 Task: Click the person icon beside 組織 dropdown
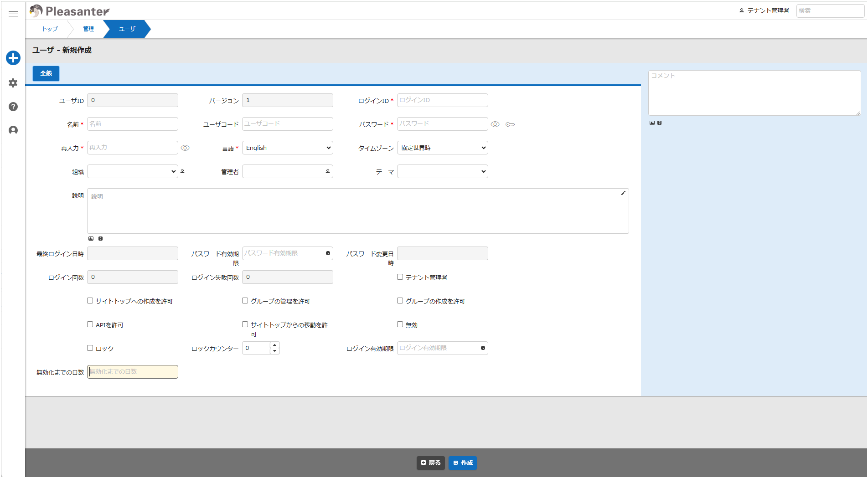point(182,171)
